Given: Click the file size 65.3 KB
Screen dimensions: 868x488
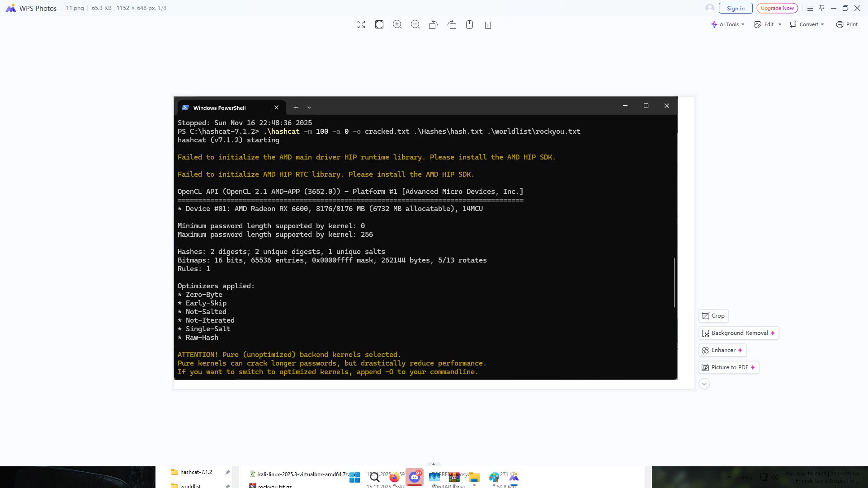Looking at the screenshot, I should coord(102,8).
